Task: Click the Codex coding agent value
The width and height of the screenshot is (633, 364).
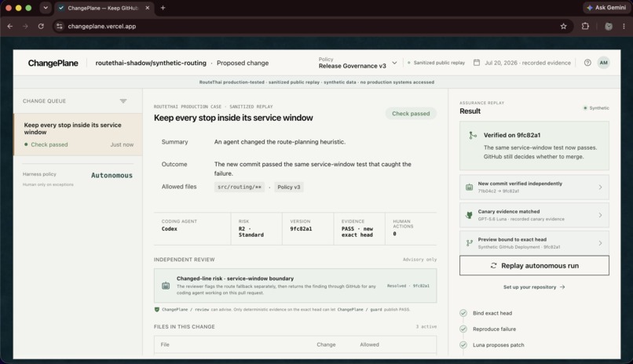Action: coord(169,228)
